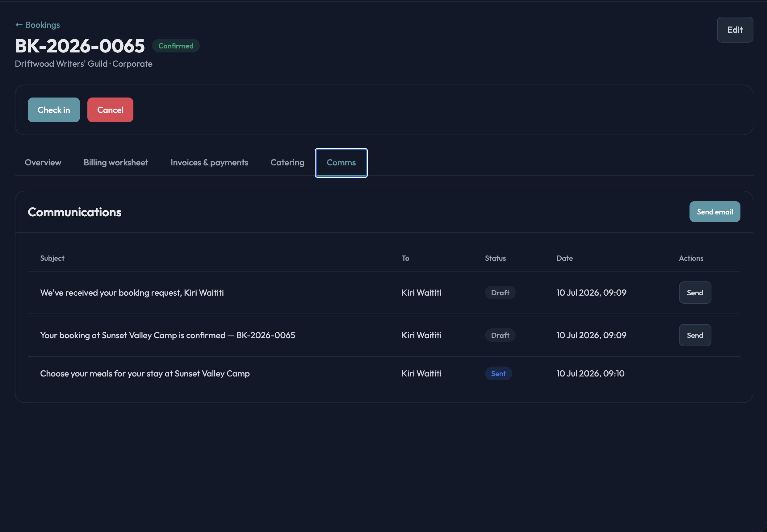Click Kiri Waititi in booking request row
The height and width of the screenshot is (532, 767).
tap(421, 293)
